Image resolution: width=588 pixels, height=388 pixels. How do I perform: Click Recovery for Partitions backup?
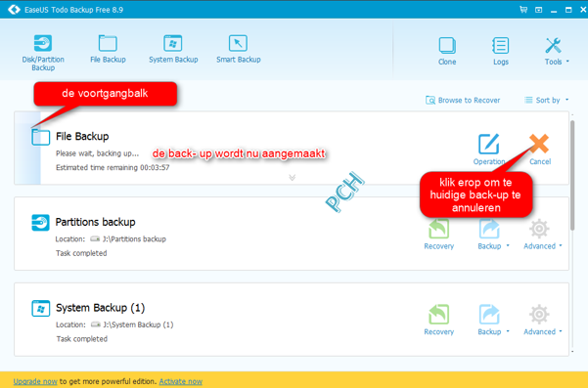click(x=438, y=235)
